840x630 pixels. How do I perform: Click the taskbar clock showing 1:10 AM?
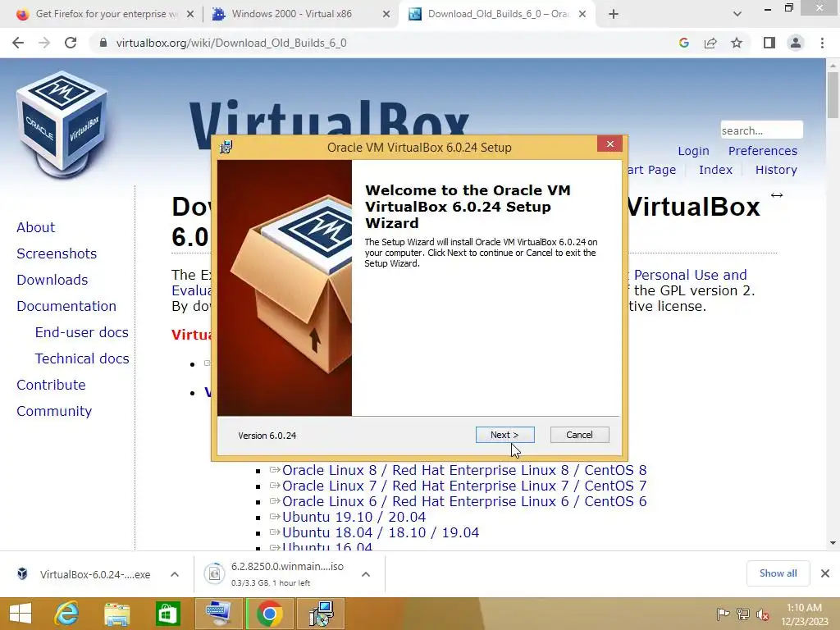click(x=804, y=614)
